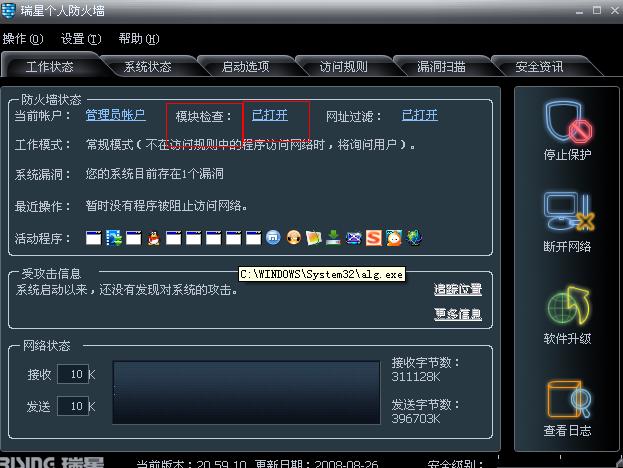623x468 pixels.
Task: Switch to the 系统状态 tab
Action: pos(148,66)
